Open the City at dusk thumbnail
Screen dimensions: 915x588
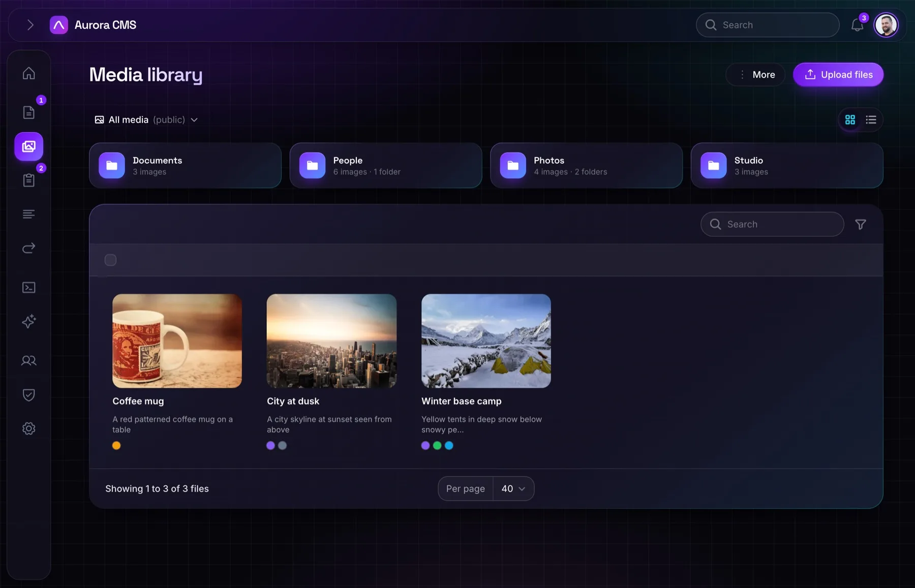click(x=331, y=341)
